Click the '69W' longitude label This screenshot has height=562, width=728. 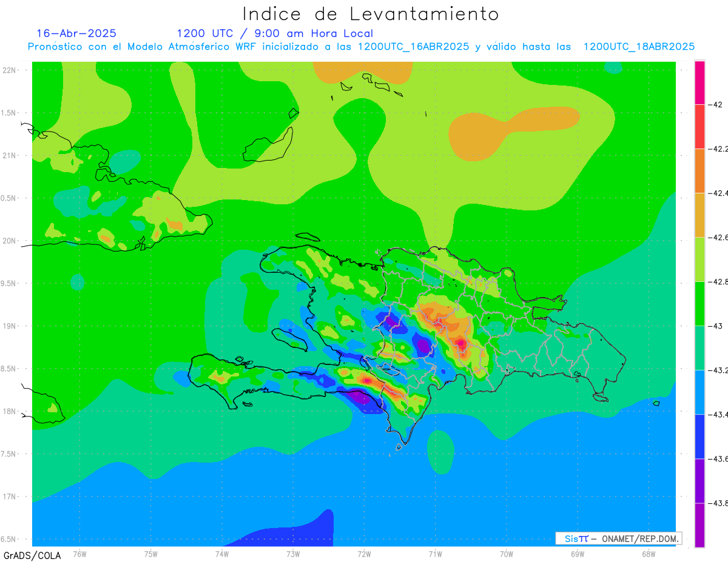[x=578, y=553]
